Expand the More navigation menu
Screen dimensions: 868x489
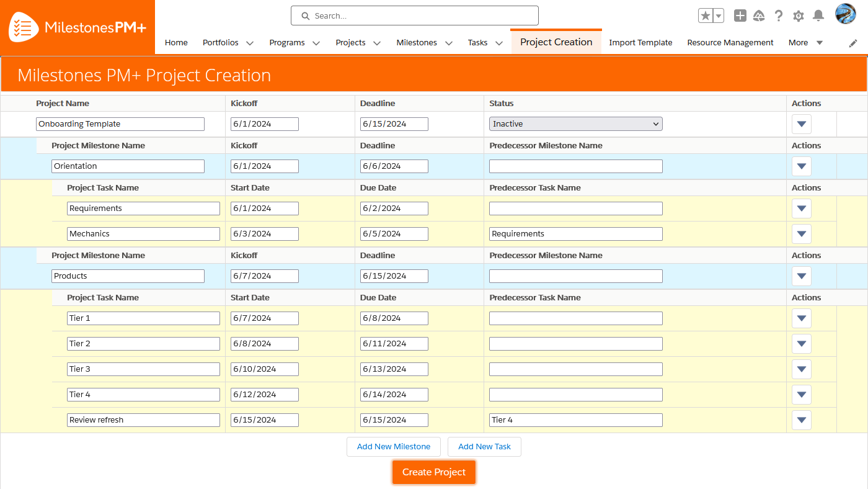805,42
